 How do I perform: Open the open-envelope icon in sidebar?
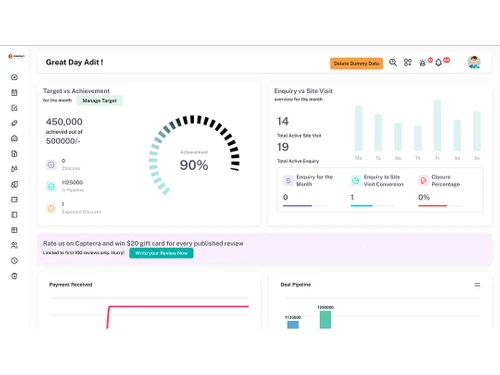14,138
